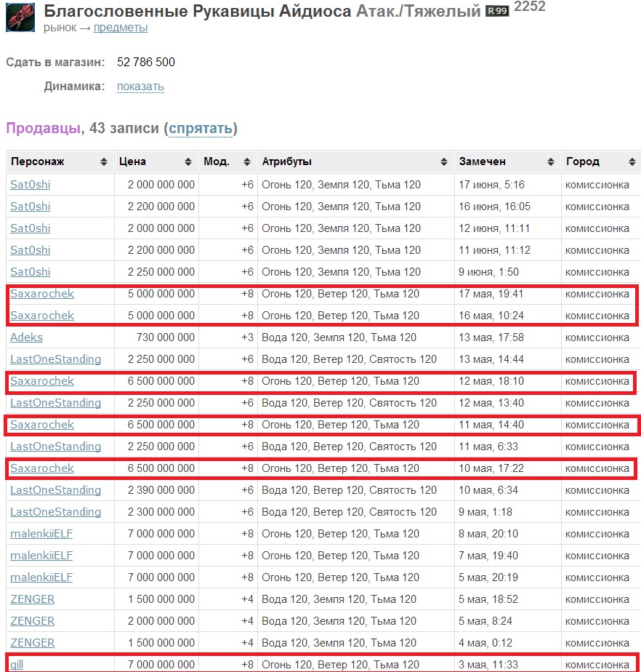This screenshot has width=641, height=672.
Task: Open Sat0shi seller from 11 июня row
Action: [31, 250]
